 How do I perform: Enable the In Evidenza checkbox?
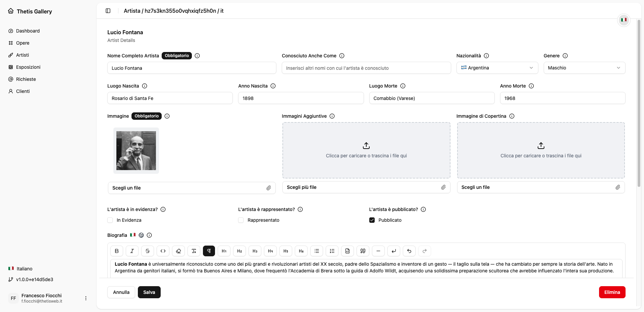[x=110, y=220]
